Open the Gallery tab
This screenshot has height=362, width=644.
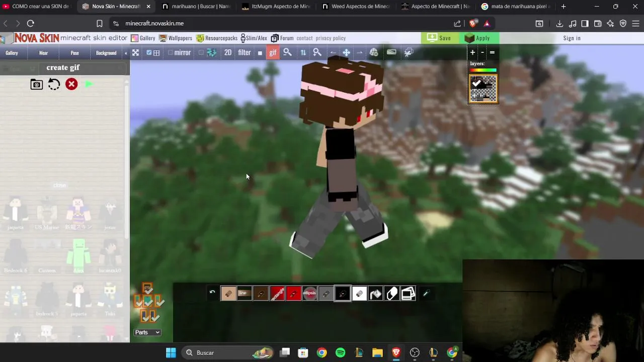12,53
